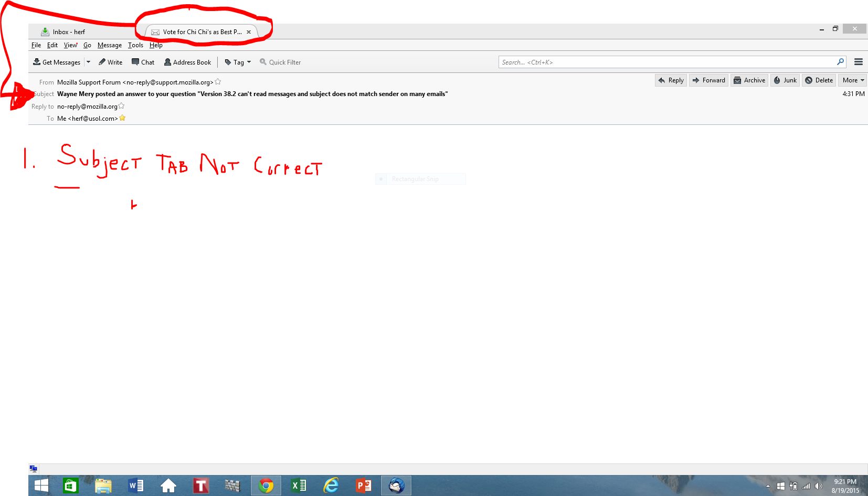Screen dimensions: 868x496
Task: Write a new message
Action: pos(110,62)
